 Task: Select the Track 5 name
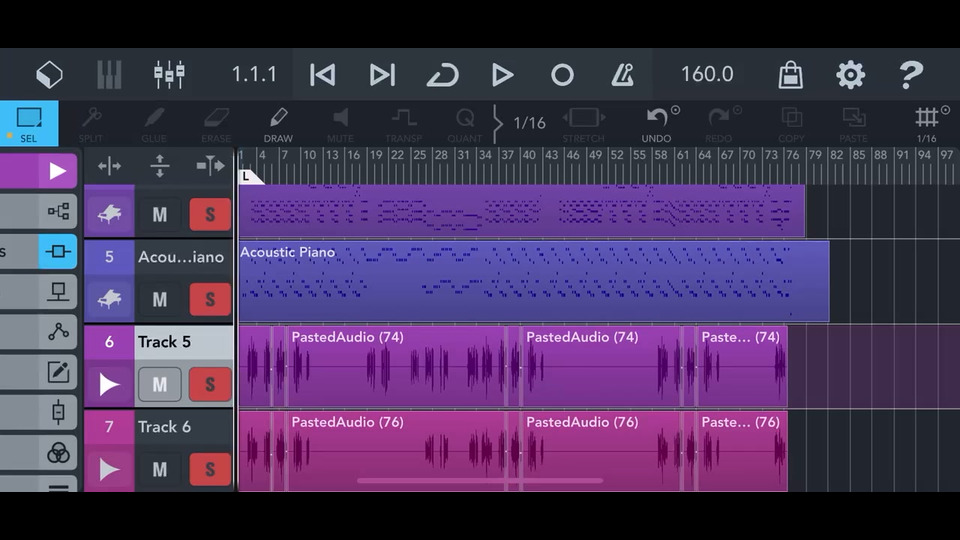[164, 342]
